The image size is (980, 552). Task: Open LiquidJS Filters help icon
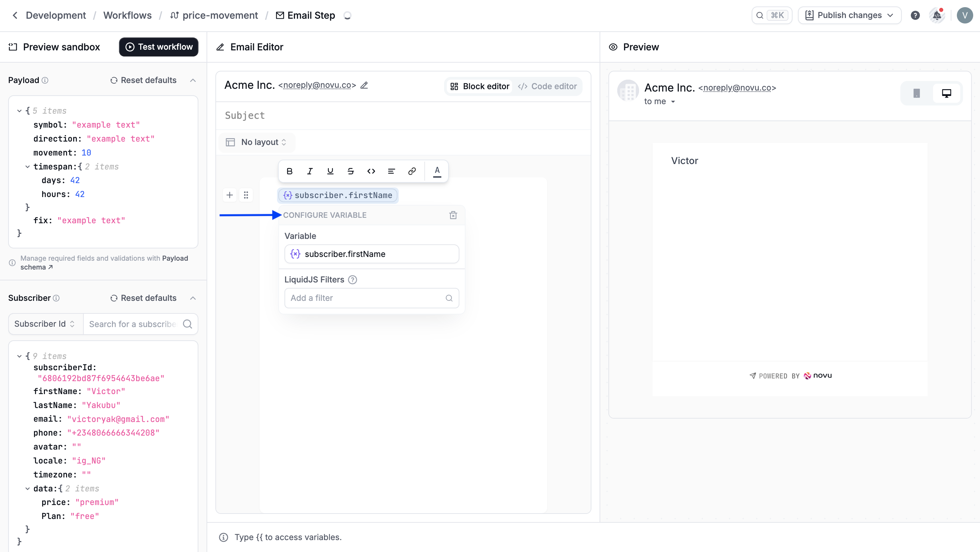[352, 280]
